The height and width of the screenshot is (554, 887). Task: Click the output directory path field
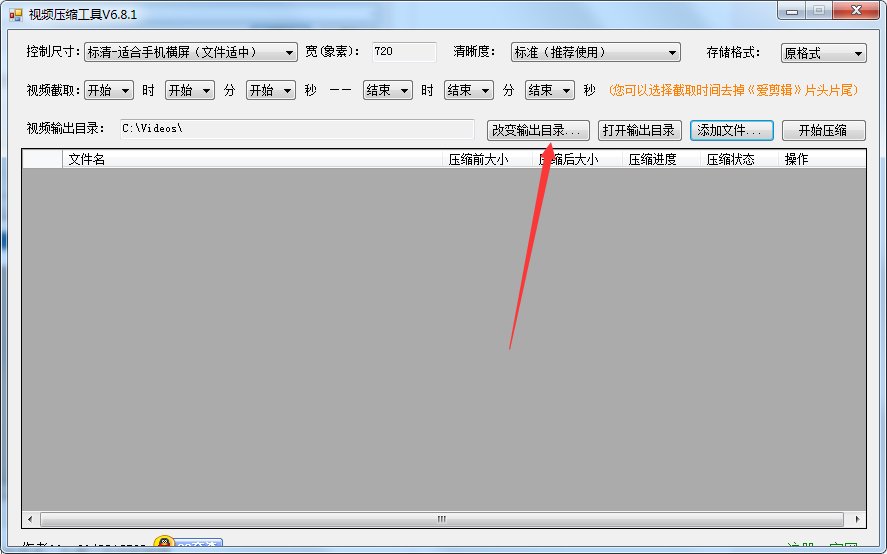(297, 128)
